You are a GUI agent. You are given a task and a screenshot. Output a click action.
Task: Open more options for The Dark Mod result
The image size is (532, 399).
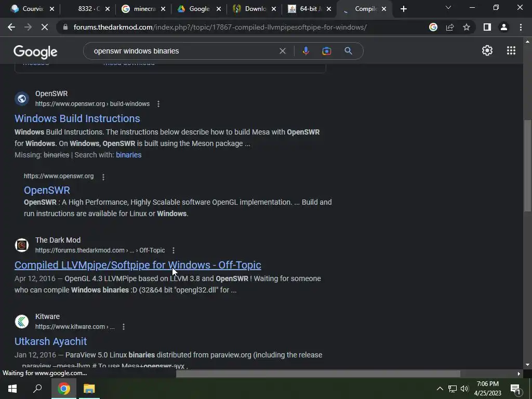point(174,250)
